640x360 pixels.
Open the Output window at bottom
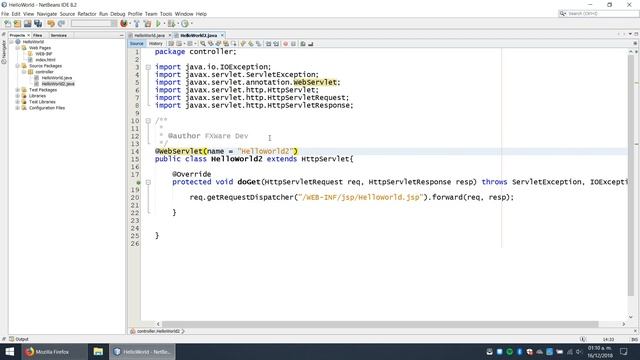19,339
